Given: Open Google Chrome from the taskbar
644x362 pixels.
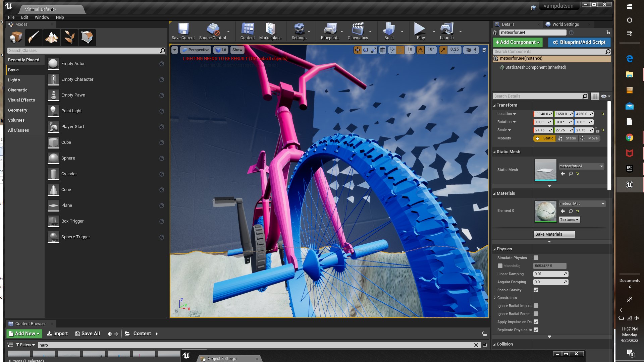Looking at the screenshot, I should pyautogui.click(x=629, y=137).
